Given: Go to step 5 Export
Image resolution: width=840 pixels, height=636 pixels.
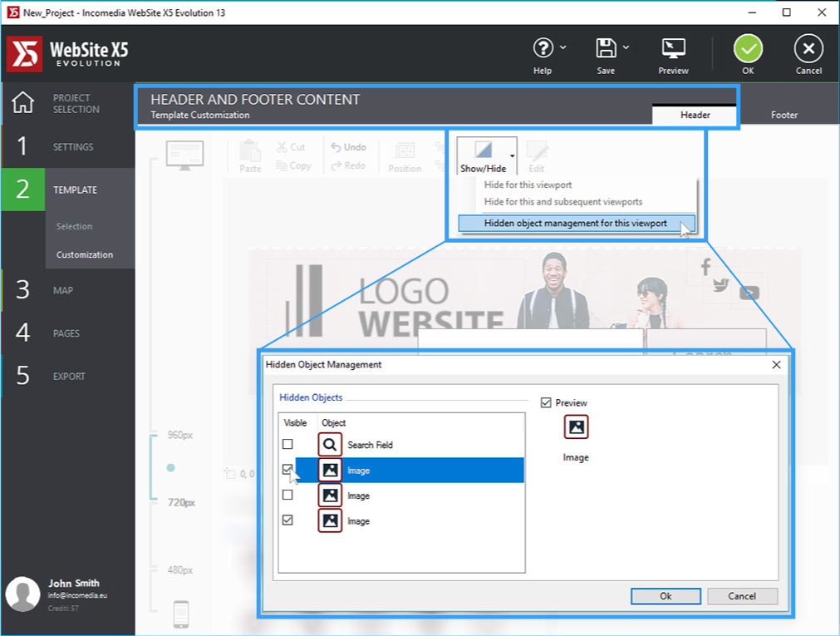Looking at the screenshot, I should click(x=67, y=376).
